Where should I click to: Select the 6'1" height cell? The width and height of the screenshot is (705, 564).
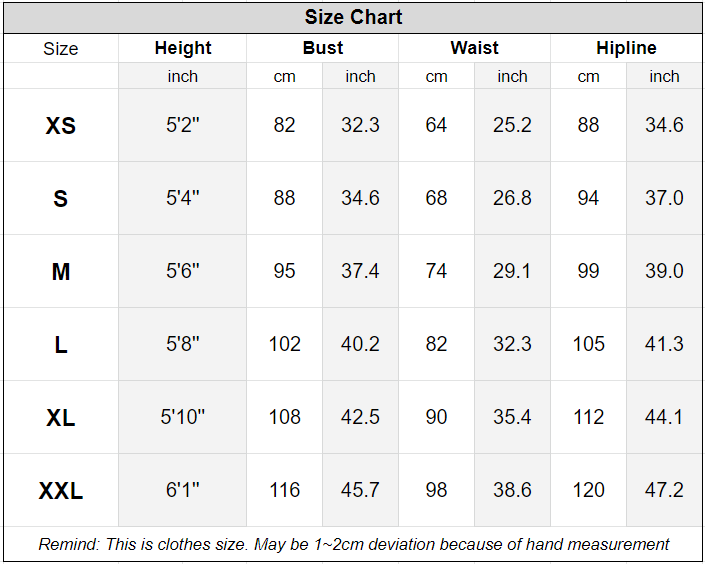coord(183,490)
